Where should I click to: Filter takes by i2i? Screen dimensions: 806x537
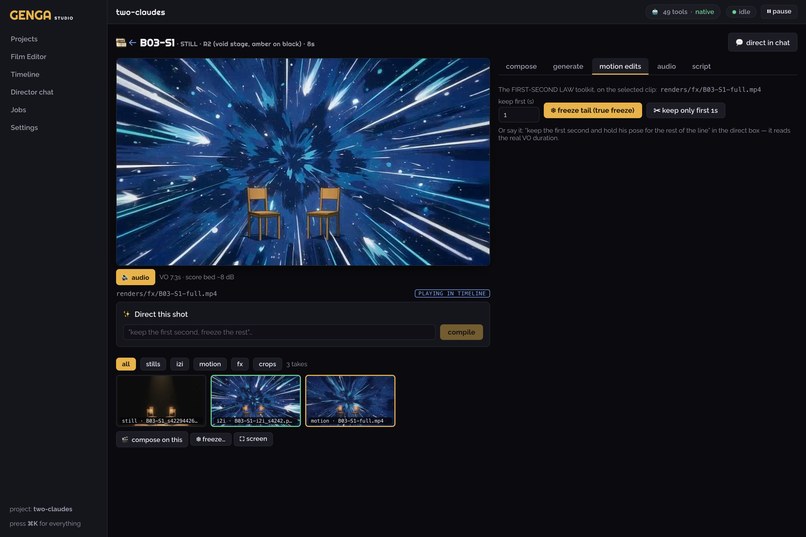coord(179,364)
